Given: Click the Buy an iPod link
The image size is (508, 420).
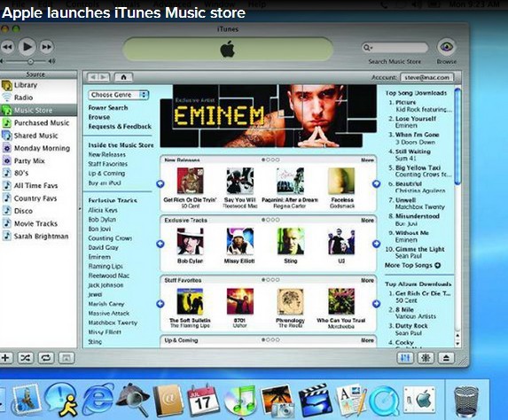Looking at the screenshot, I should (105, 183).
